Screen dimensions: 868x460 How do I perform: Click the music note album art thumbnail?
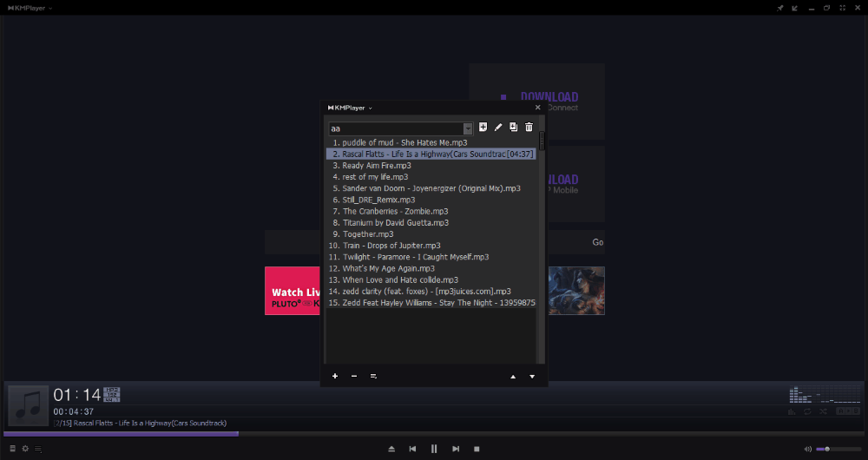tap(29, 405)
